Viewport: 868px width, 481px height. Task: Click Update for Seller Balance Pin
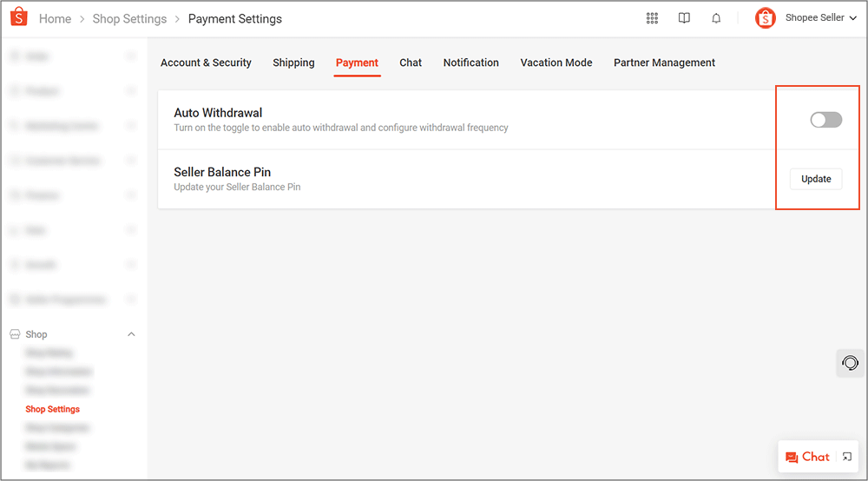(816, 179)
